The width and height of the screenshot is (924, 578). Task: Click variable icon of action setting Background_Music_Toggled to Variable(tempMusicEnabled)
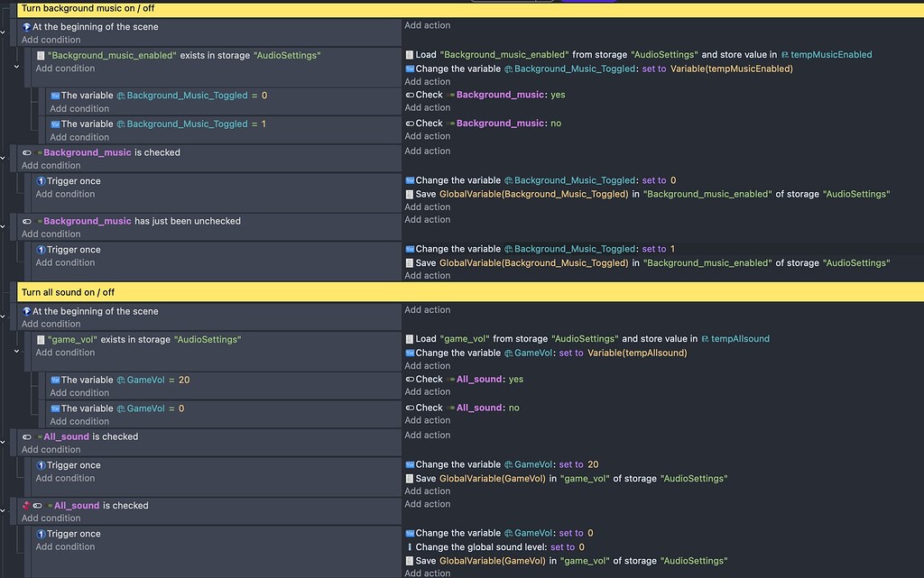(x=410, y=69)
